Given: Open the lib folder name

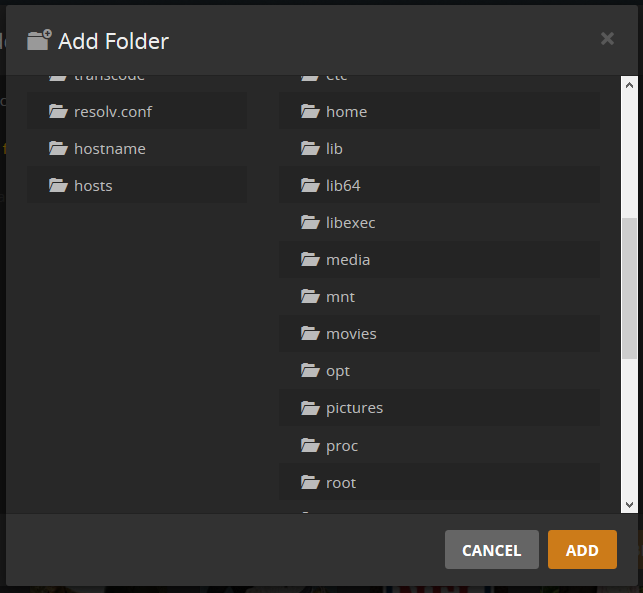Looking at the screenshot, I should (x=334, y=149).
